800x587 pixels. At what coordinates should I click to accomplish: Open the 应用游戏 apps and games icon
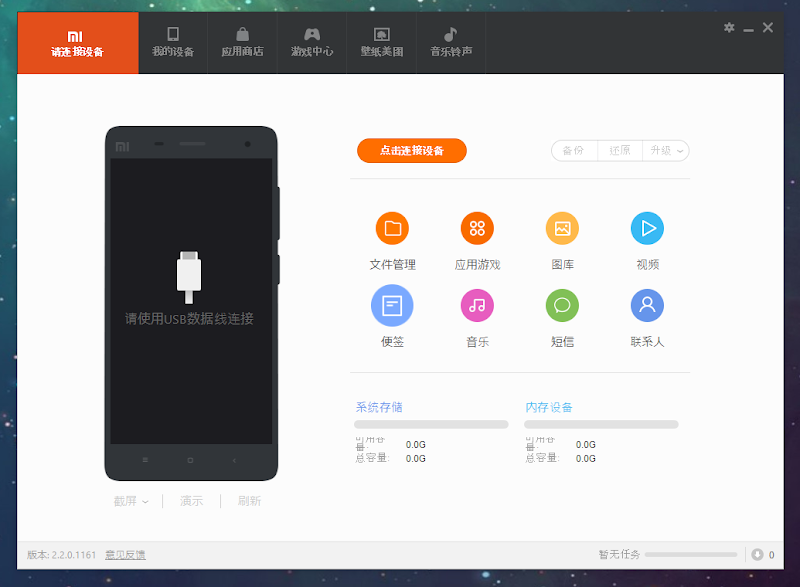click(477, 228)
